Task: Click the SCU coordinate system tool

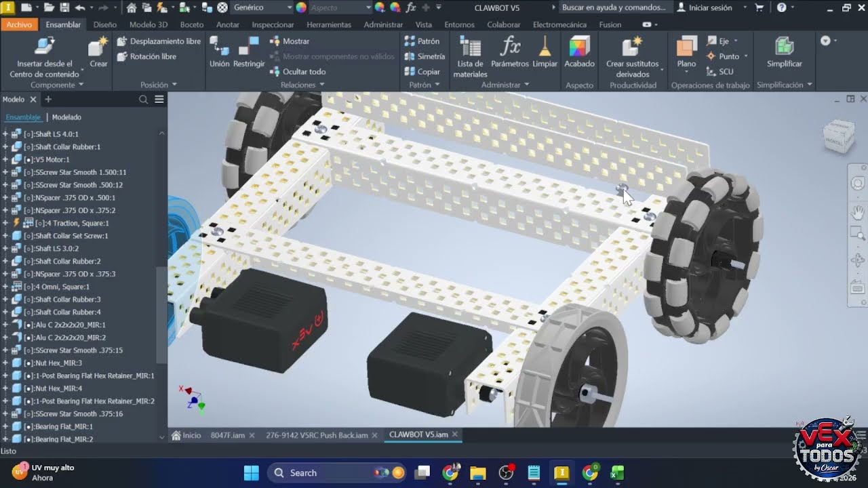Action: click(719, 71)
